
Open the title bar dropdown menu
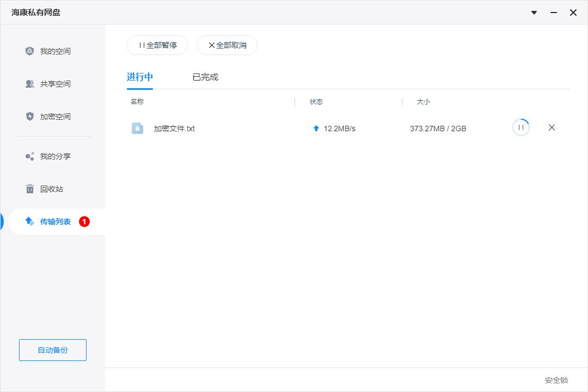coord(534,12)
